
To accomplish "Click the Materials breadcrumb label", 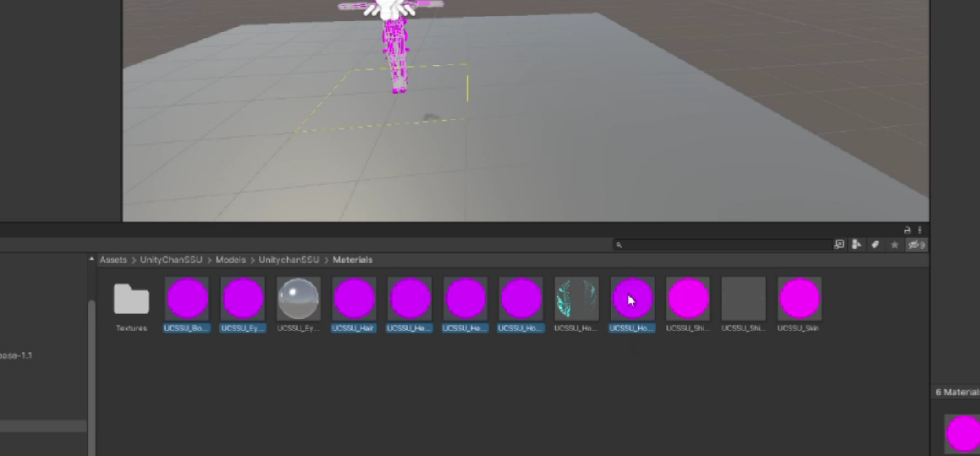I will click(353, 260).
